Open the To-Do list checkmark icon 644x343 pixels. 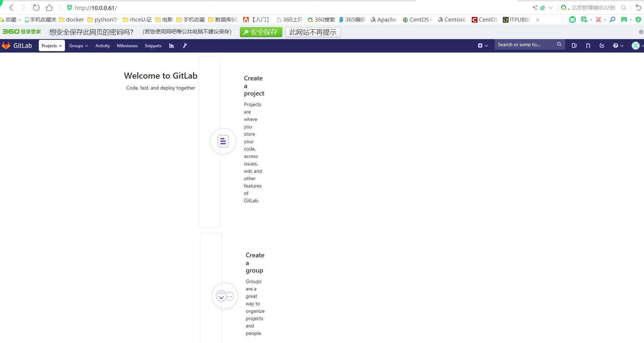602,45
